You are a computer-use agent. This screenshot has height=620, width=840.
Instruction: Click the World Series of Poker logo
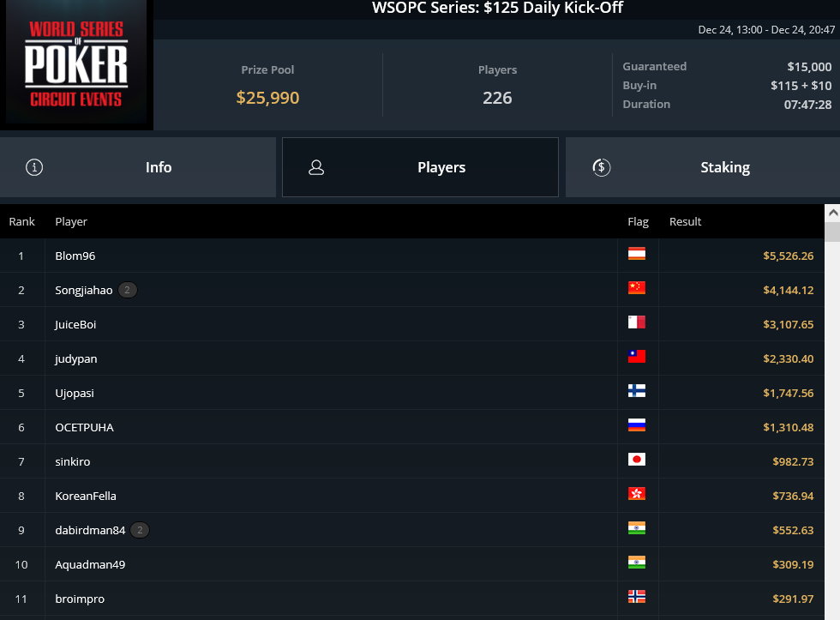(76, 63)
